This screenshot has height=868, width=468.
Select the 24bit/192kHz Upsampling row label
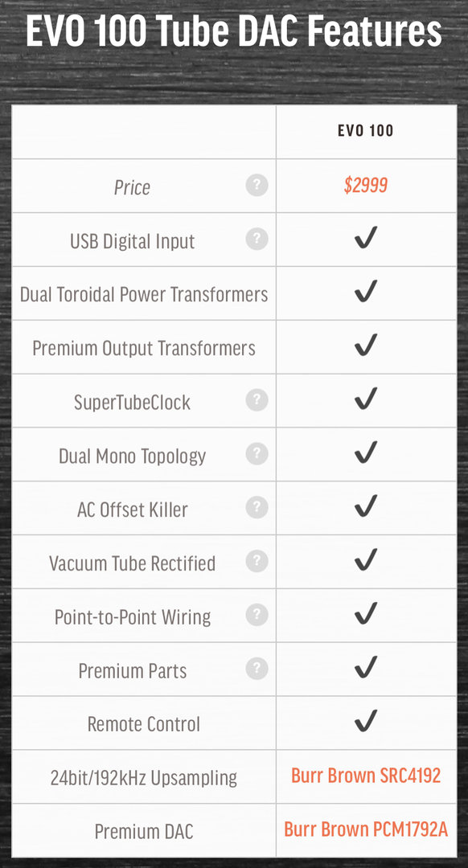pos(143,778)
